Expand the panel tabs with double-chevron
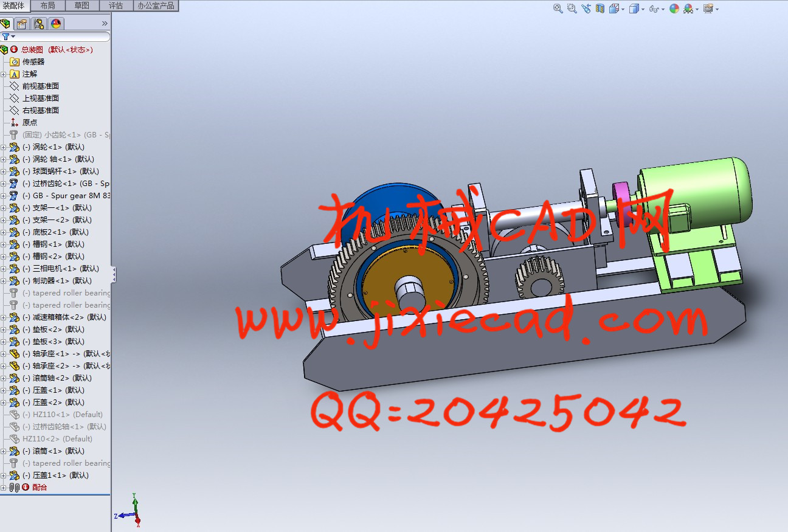This screenshot has width=788, height=532. (105, 24)
